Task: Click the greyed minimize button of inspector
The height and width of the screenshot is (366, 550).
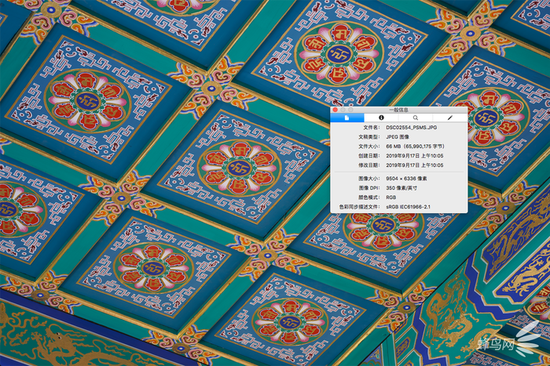Action: pos(343,110)
